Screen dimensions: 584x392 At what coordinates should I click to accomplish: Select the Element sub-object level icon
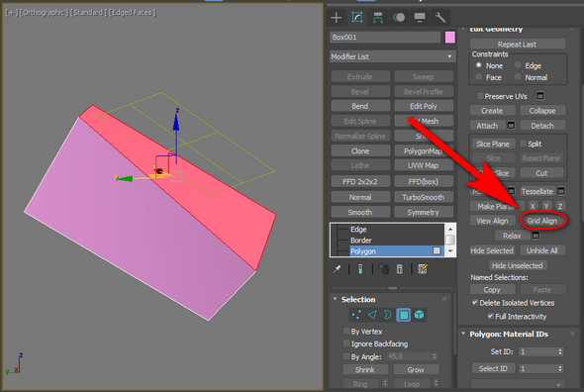419,315
